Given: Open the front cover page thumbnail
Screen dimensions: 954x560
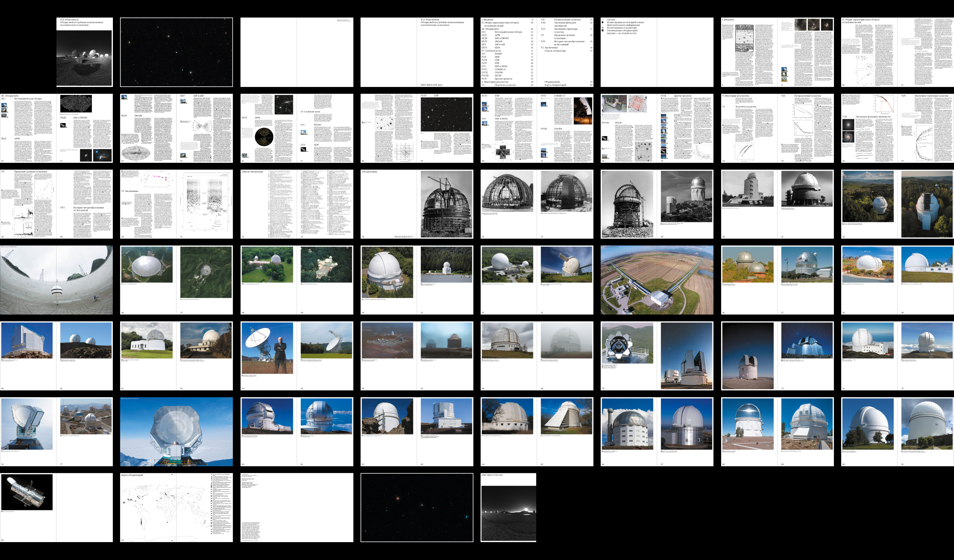Looking at the screenshot, I should [84, 52].
